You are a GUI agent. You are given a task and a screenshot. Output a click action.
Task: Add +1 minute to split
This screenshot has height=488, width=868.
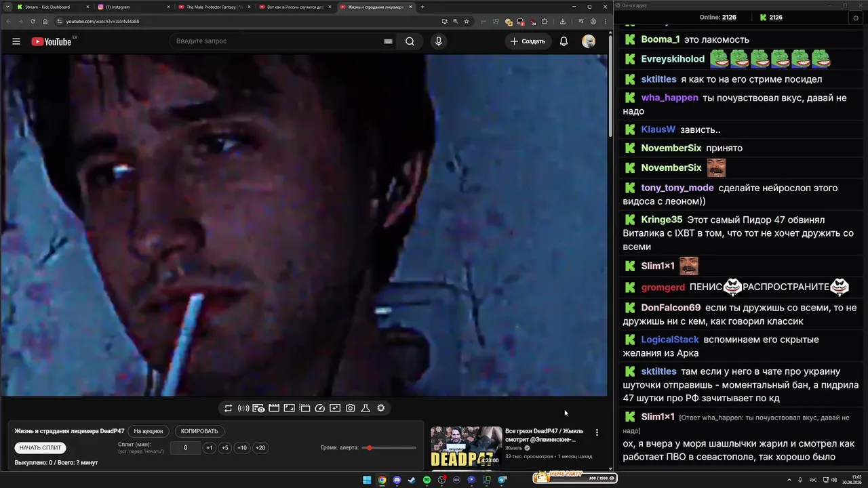pos(210,448)
